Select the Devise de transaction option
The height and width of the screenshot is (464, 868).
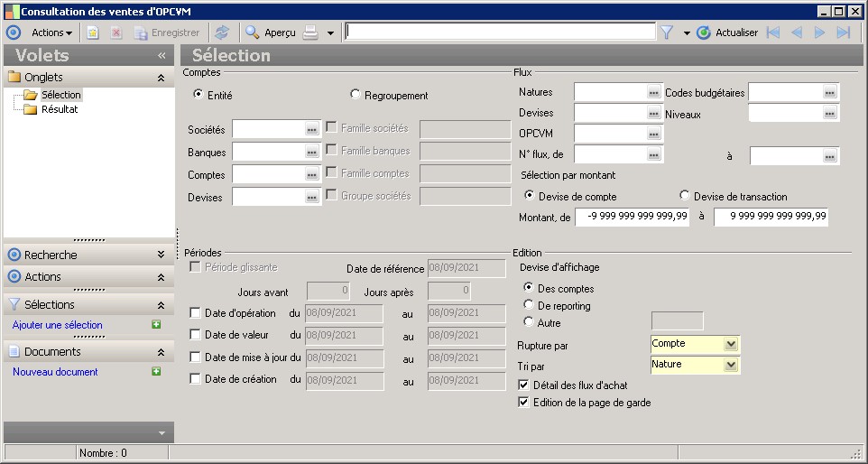(x=685, y=196)
